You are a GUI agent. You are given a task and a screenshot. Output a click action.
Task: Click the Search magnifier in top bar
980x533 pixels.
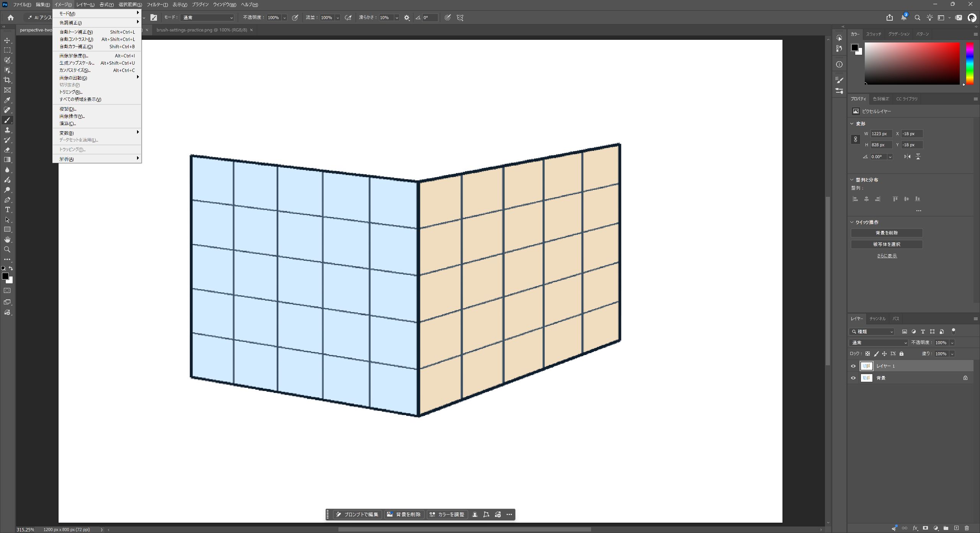[917, 18]
